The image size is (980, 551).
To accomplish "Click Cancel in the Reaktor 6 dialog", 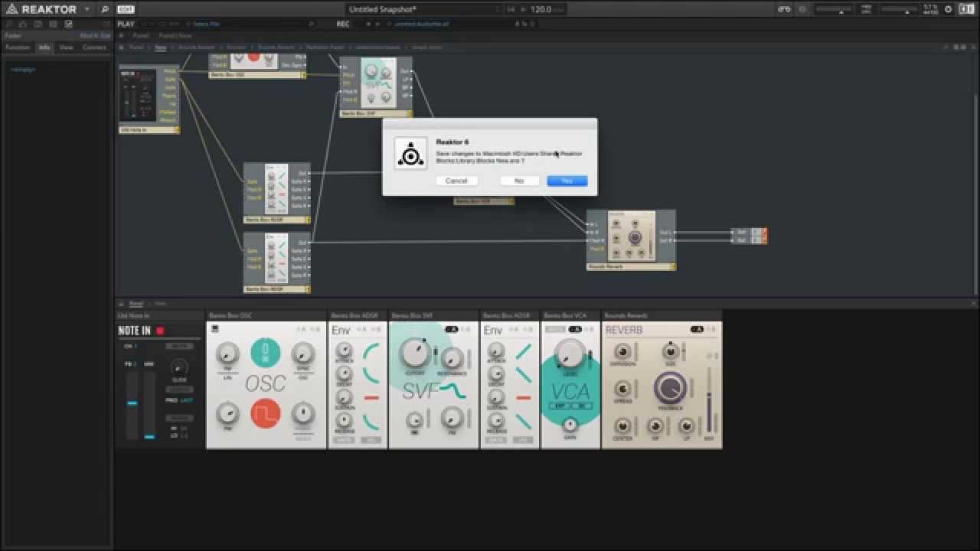I will pos(456,181).
